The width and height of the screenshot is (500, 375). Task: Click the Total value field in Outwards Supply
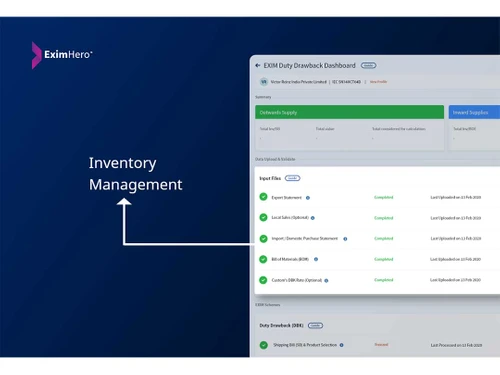325,129
